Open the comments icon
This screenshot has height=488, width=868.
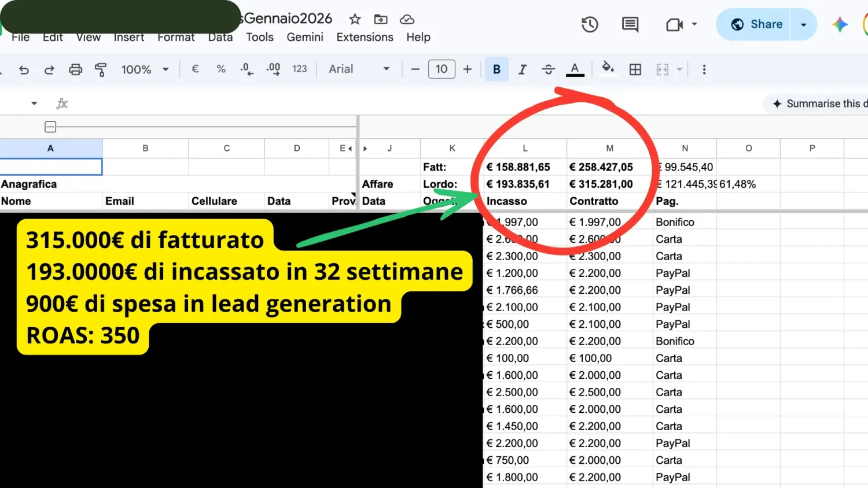tap(630, 24)
